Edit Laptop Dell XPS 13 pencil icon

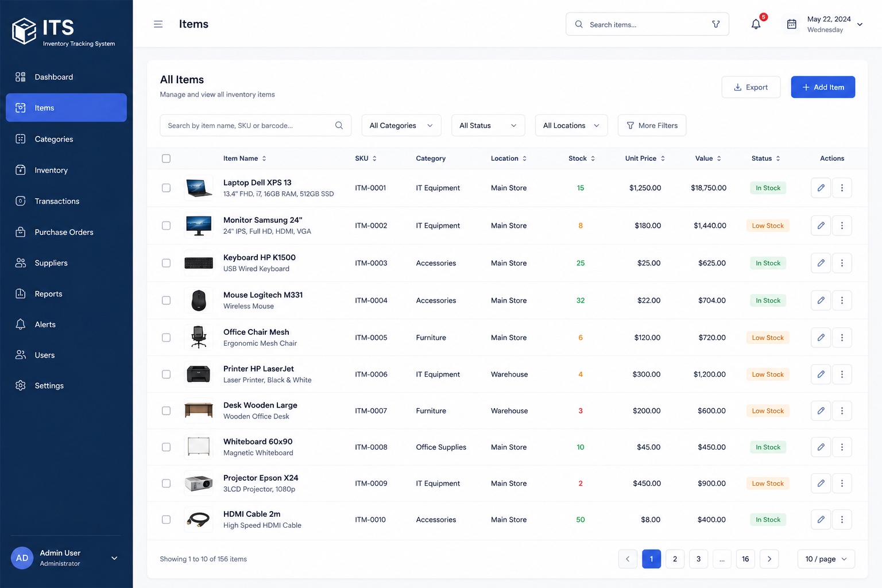pos(821,188)
